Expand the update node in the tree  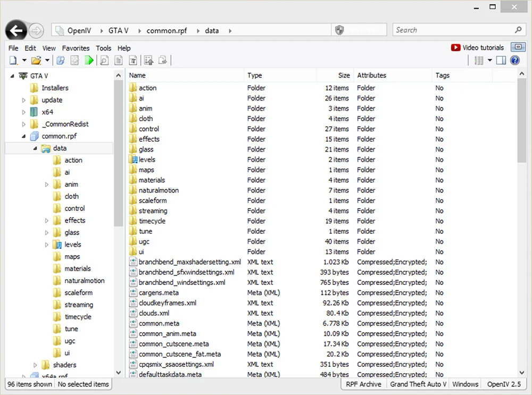click(x=23, y=100)
